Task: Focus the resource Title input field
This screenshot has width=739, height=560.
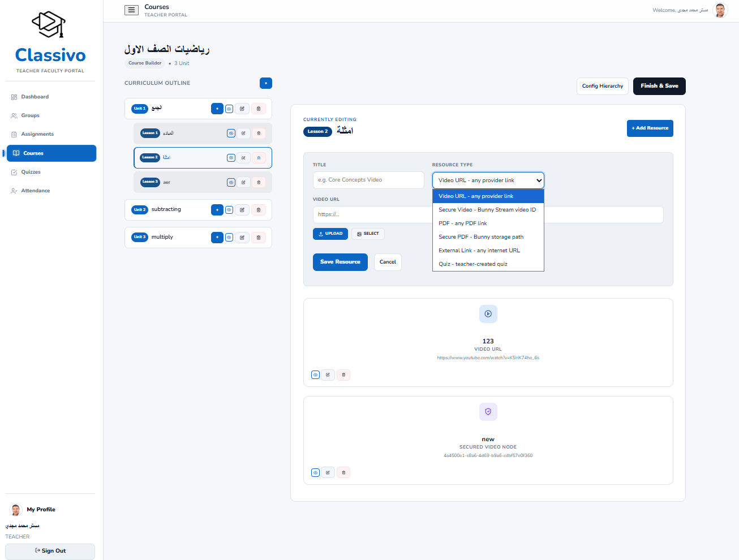Action: (368, 180)
